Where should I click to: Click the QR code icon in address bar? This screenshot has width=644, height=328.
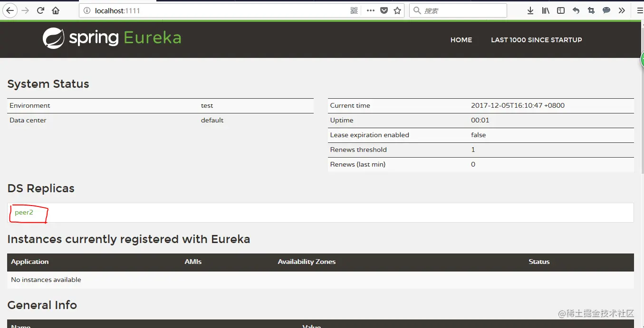point(354,10)
